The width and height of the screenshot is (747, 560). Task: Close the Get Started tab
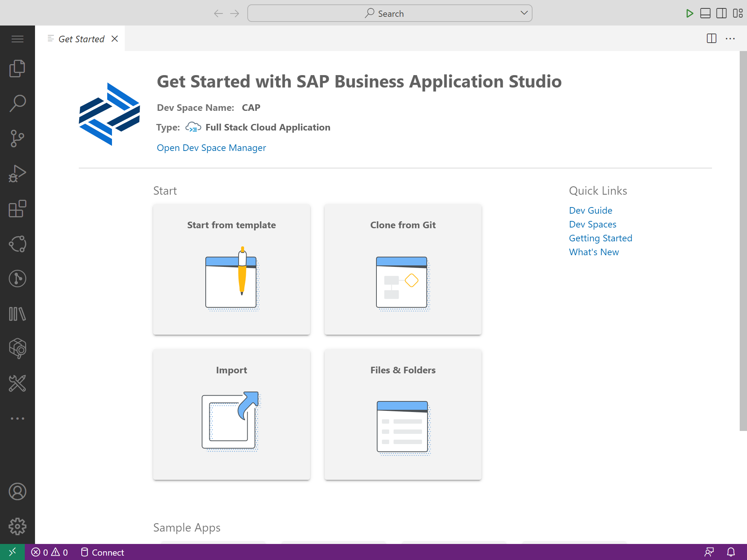(115, 39)
